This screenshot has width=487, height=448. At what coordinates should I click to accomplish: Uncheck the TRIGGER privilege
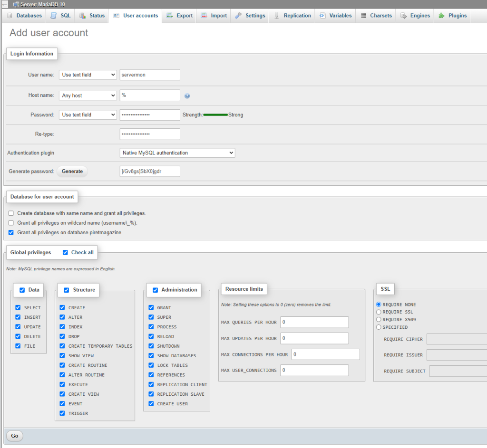point(62,413)
